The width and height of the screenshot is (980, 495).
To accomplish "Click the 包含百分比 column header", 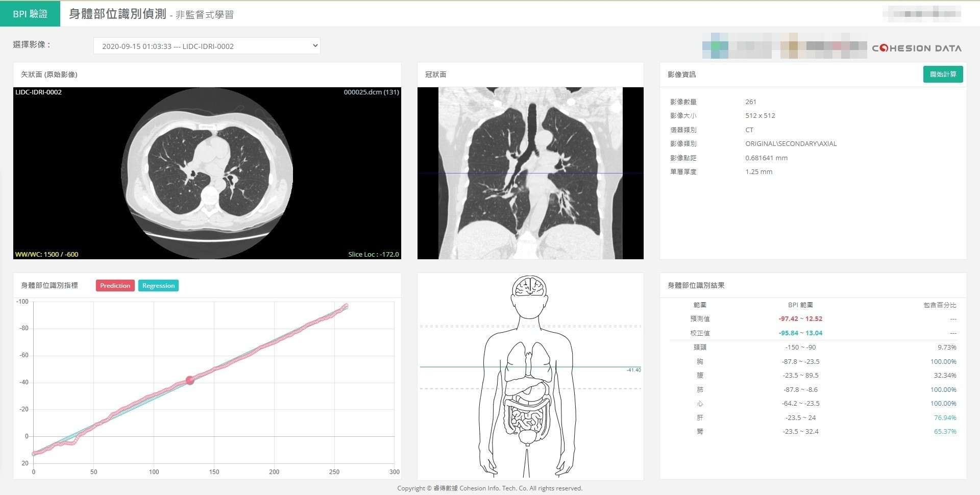I will tap(940, 305).
